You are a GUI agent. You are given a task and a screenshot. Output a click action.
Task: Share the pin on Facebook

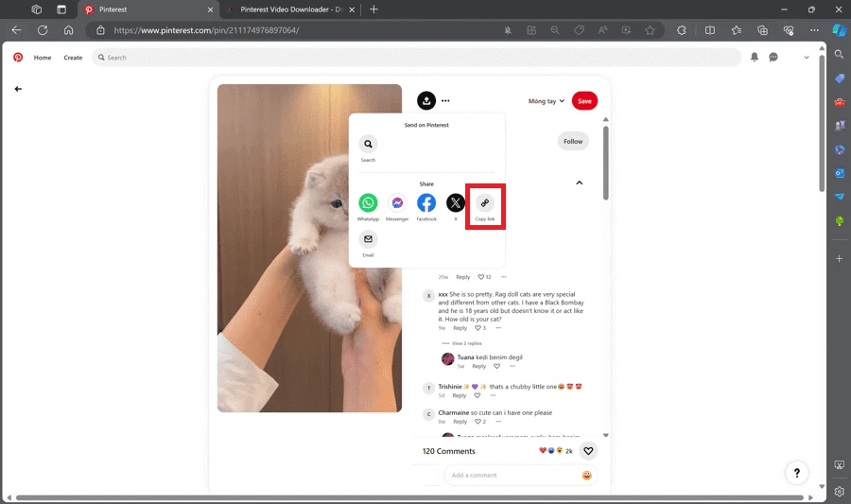pos(426,203)
